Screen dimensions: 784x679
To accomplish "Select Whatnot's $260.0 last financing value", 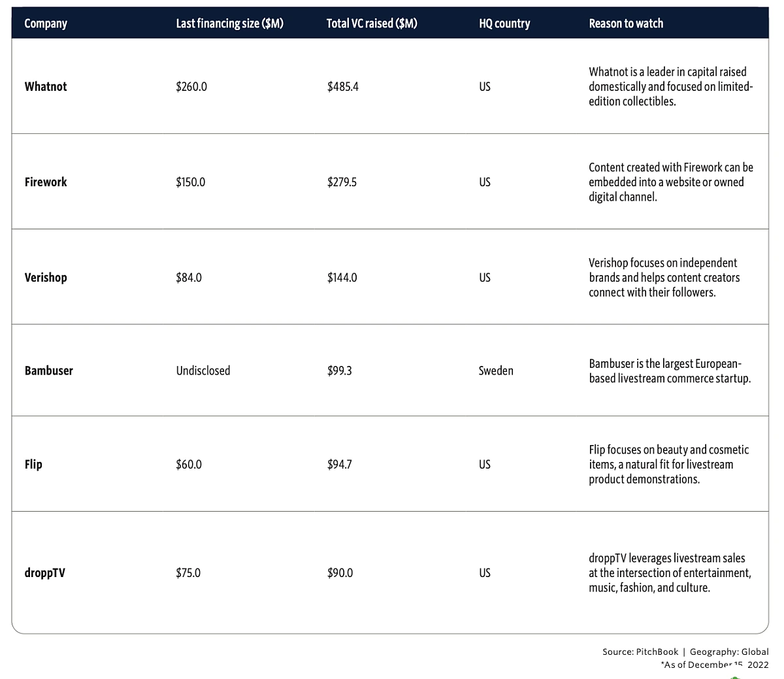I will tap(191, 86).
